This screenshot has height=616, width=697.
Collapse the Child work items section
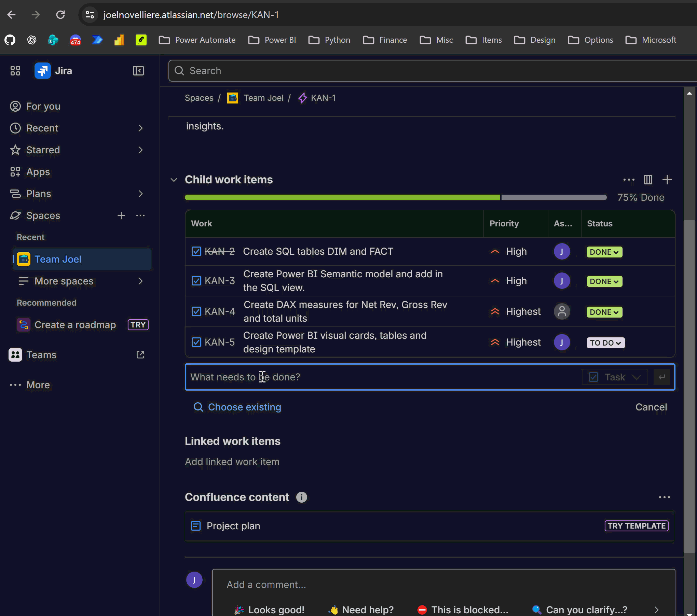pos(174,180)
